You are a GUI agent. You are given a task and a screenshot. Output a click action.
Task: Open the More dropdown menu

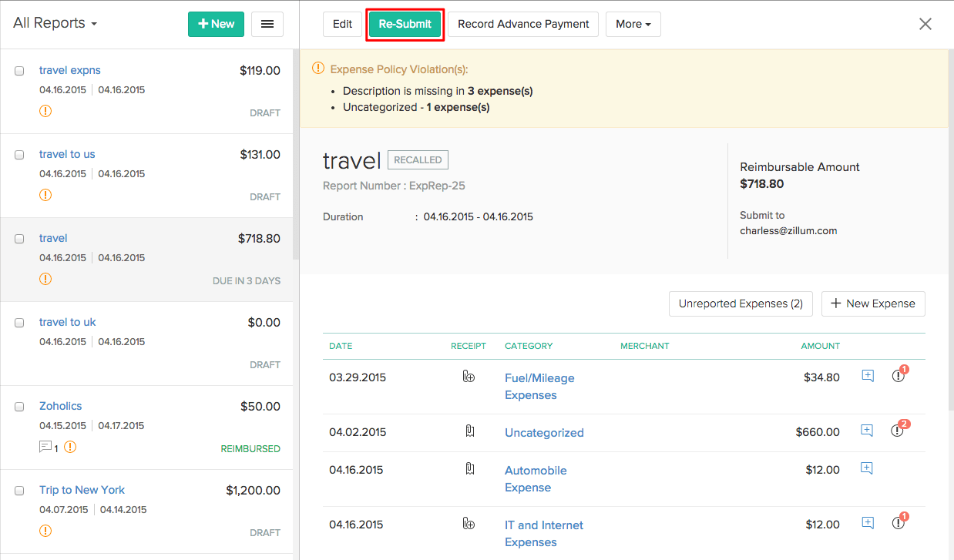click(633, 24)
